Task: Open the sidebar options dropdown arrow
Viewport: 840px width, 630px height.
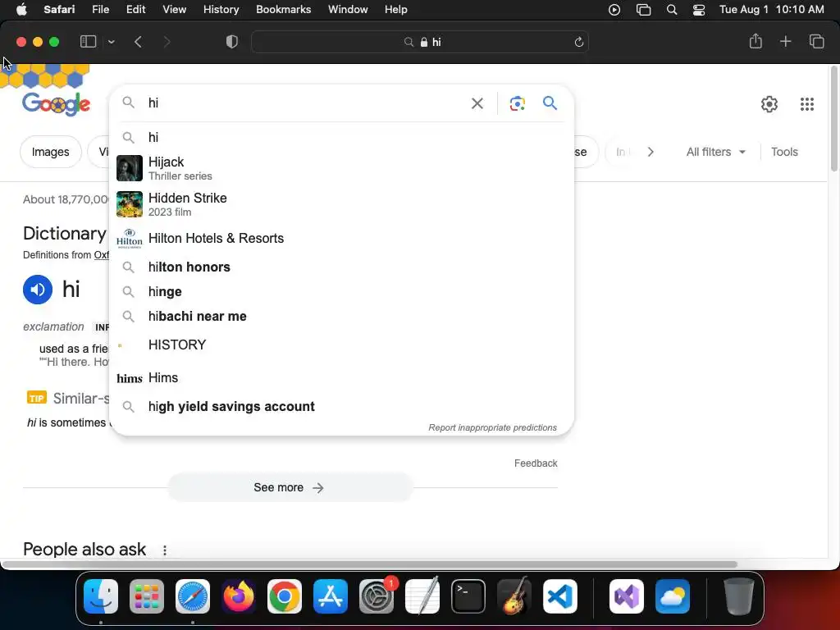Action: point(111,42)
